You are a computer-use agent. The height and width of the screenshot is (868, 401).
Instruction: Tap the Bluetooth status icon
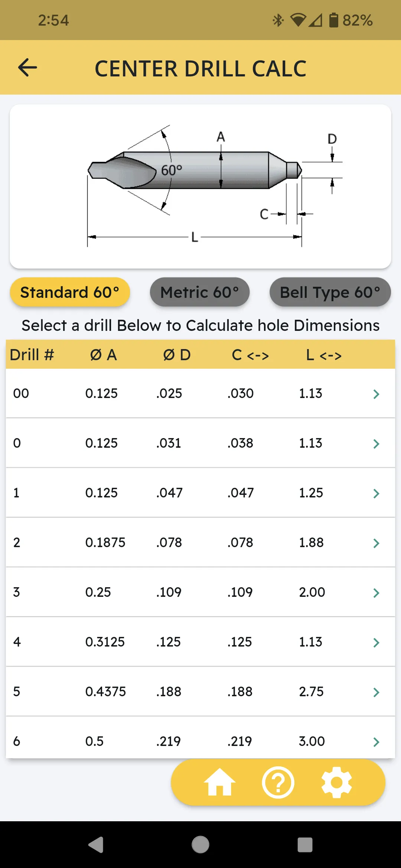coord(278,20)
